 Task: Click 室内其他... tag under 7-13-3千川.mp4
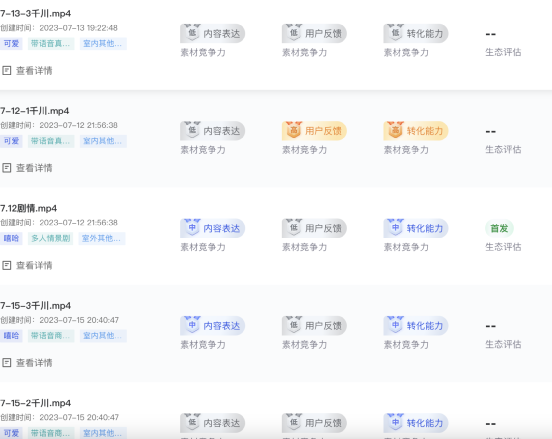pos(103,44)
